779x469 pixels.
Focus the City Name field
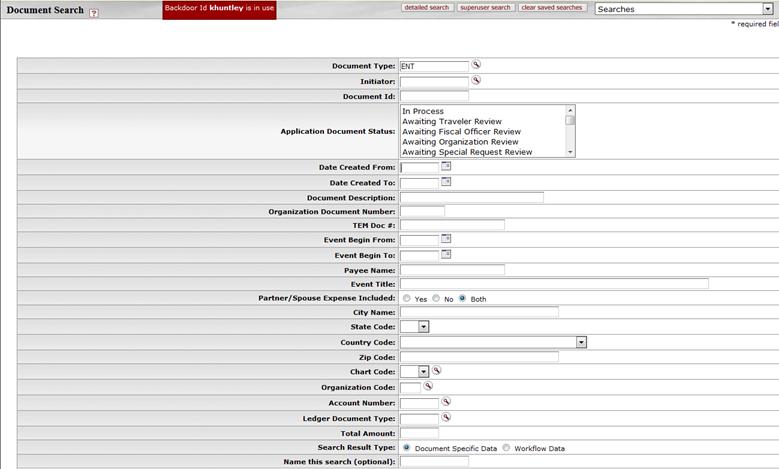tap(479, 313)
